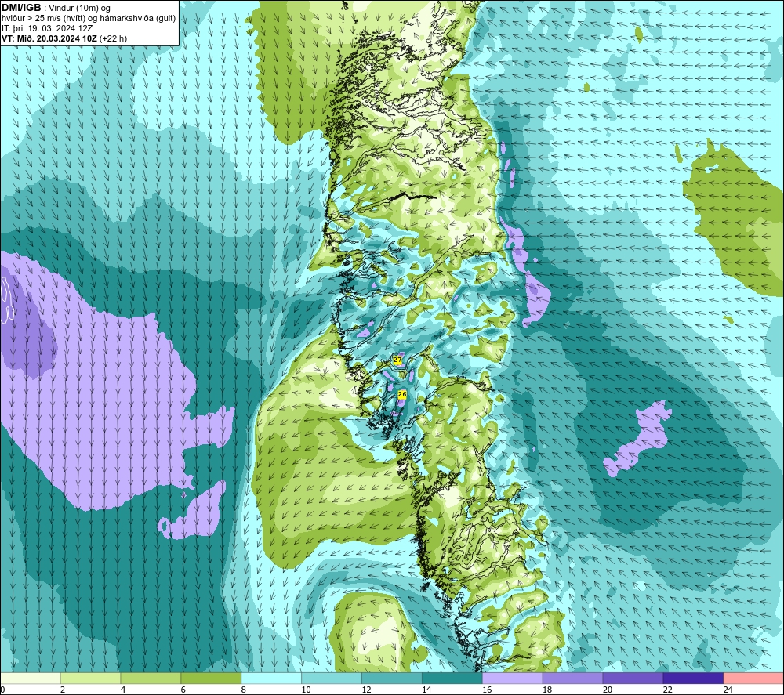Pick the legend swatch between 20 and 22
Screen dimensions: 784x695
(x=633, y=678)
